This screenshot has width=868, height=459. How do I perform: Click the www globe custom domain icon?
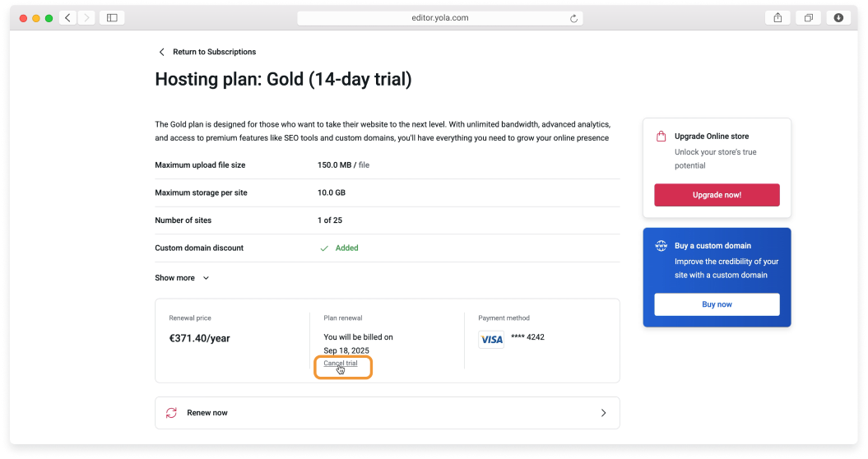click(661, 246)
